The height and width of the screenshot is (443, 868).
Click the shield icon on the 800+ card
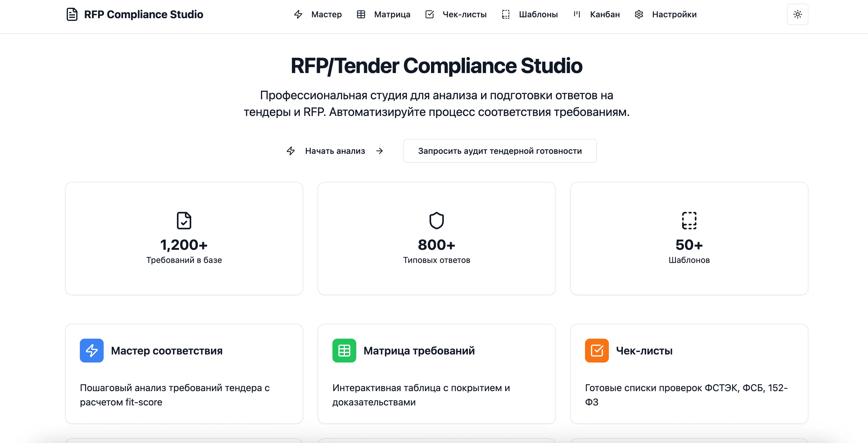pos(436,221)
